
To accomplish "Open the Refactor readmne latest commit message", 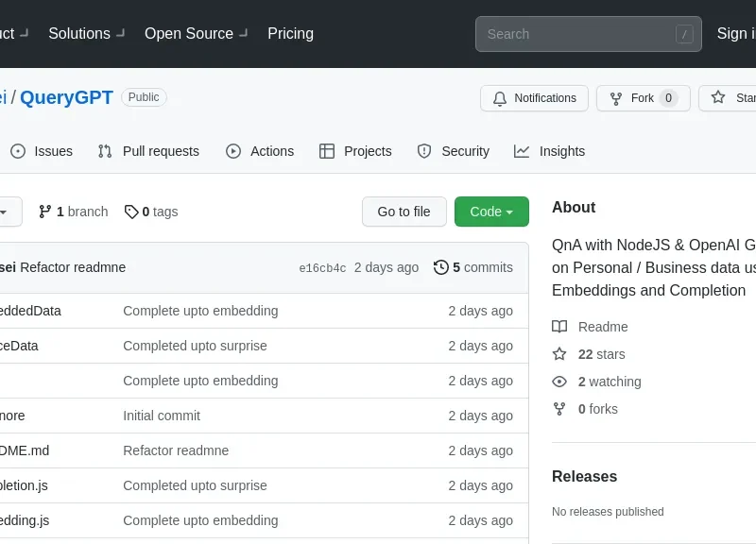I will (73, 267).
